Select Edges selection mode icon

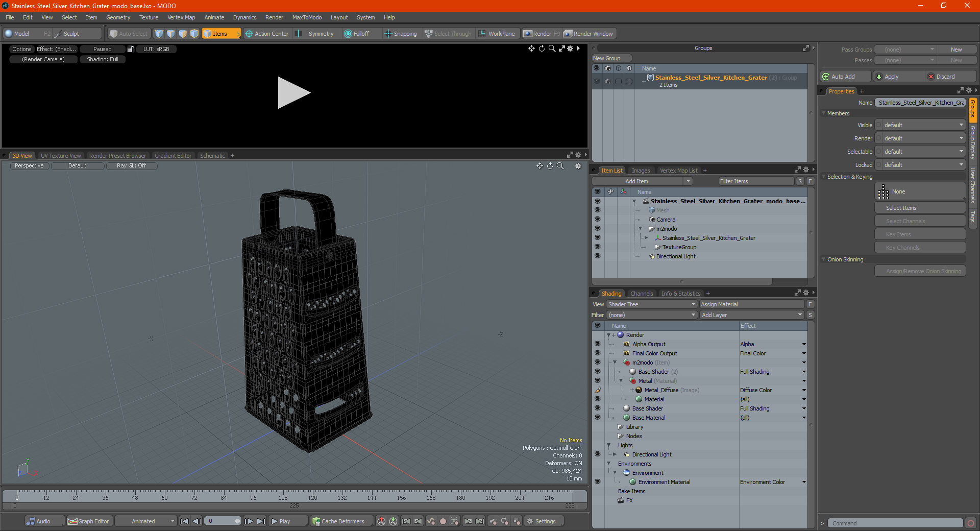[x=171, y=34]
